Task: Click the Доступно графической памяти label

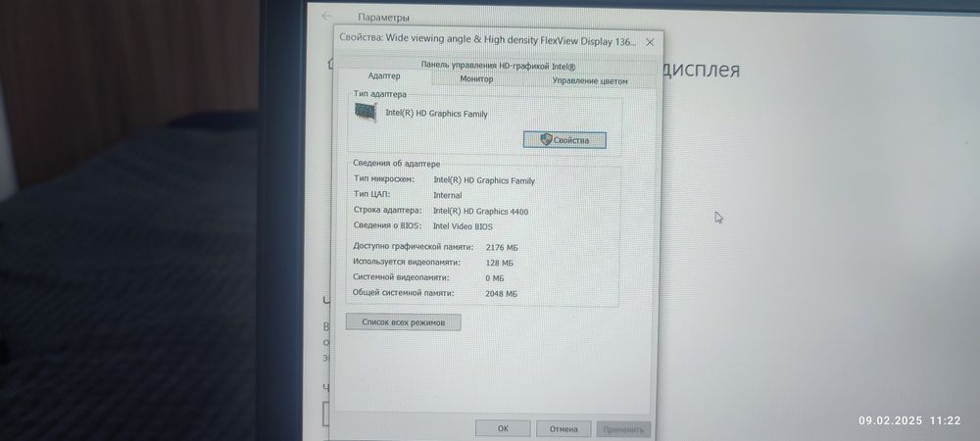Action: 414,247
